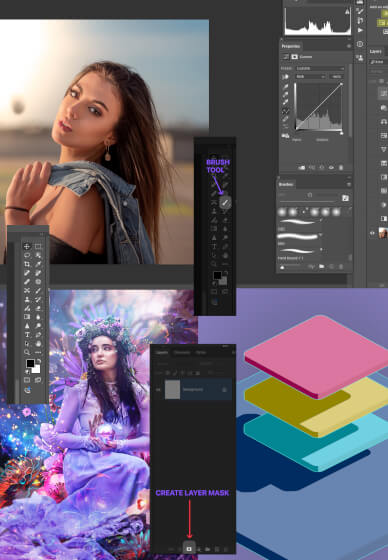Select the Move tool in the lighter toolbar

point(27,246)
